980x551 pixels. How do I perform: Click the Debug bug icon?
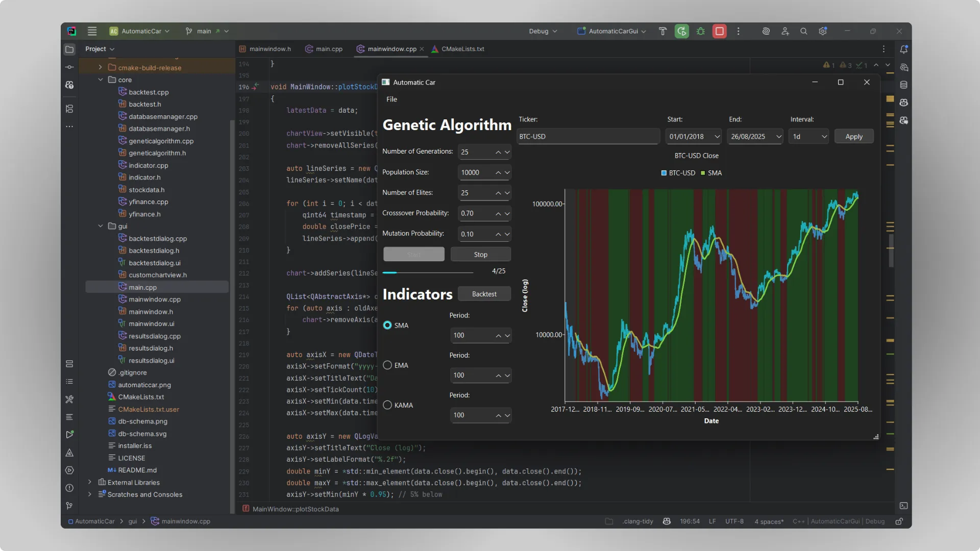[x=701, y=31]
